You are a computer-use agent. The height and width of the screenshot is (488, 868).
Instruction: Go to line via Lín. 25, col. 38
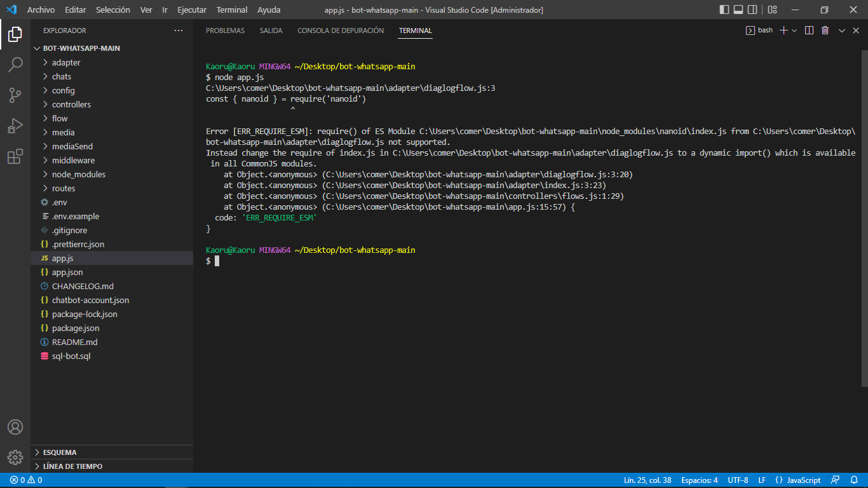(x=648, y=480)
